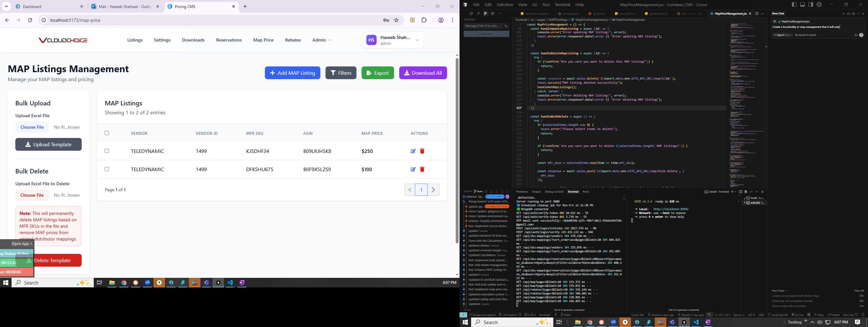This screenshot has height=327, width=868.
Task: Open new terminal launch profile dropdown
Action: click(x=735, y=192)
